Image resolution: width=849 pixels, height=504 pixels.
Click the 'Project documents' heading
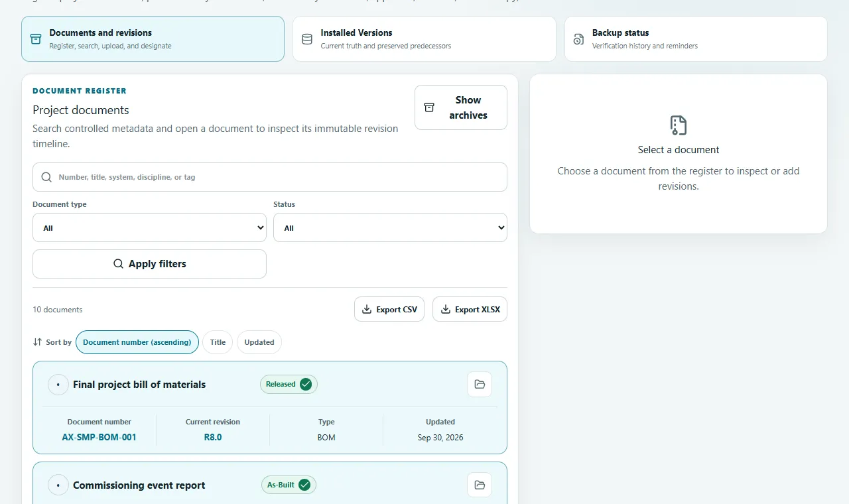pyautogui.click(x=81, y=110)
